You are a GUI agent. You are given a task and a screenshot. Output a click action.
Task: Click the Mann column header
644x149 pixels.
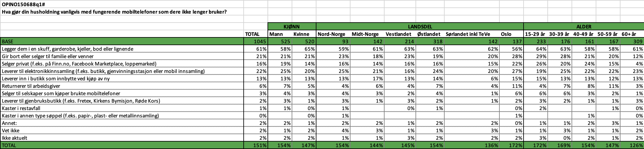point(276,34)
